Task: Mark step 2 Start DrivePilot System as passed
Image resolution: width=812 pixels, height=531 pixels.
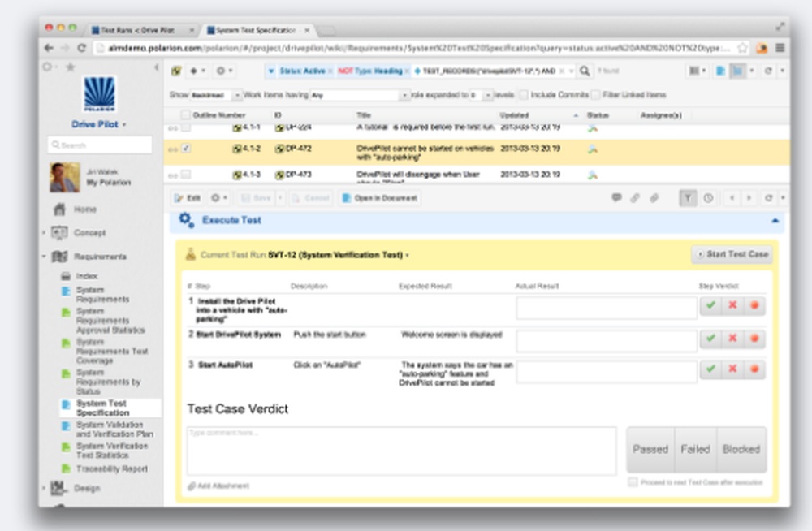Action: tap(710, 339)
